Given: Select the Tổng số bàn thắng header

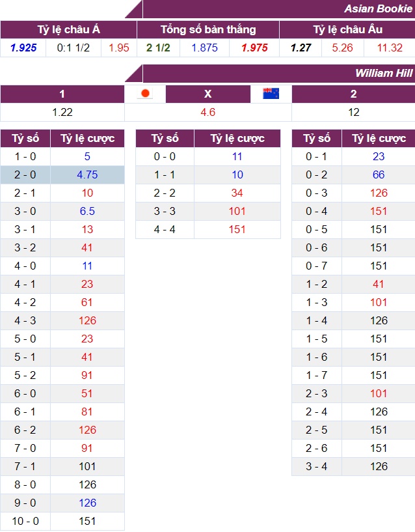Looking at the screenshot, I should (x=208, y=29).
